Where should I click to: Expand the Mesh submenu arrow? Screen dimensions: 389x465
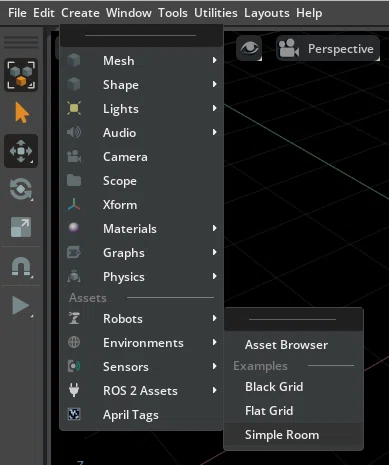pos(215,60)
